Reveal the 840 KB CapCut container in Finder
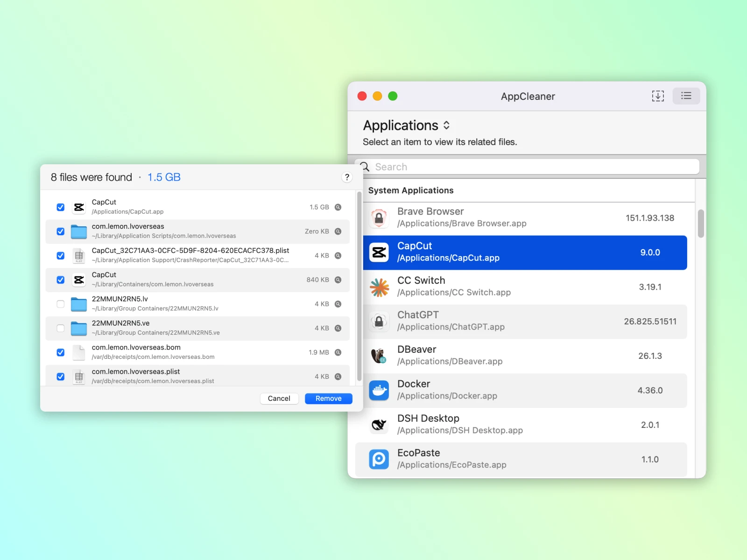The height and width of the screenshot is (560, 747). click(x=338, y=280)
